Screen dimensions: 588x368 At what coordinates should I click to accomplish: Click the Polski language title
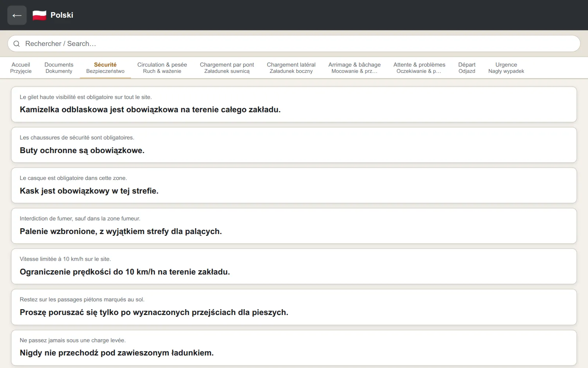pyautogui.click(x=62, y=15)
